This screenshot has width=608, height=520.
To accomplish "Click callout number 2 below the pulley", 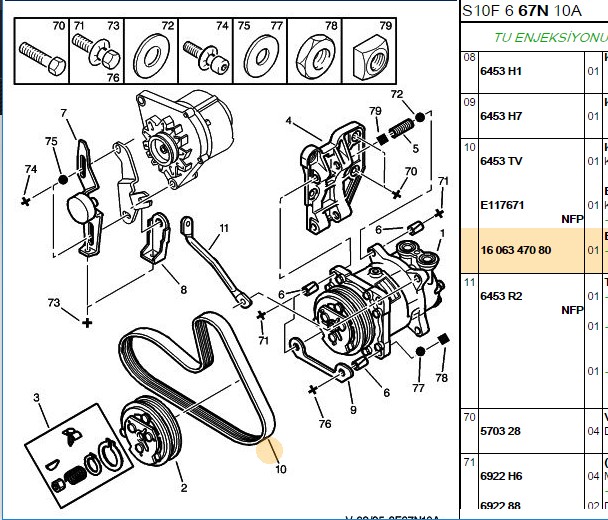I will click(x=184, y=488).
